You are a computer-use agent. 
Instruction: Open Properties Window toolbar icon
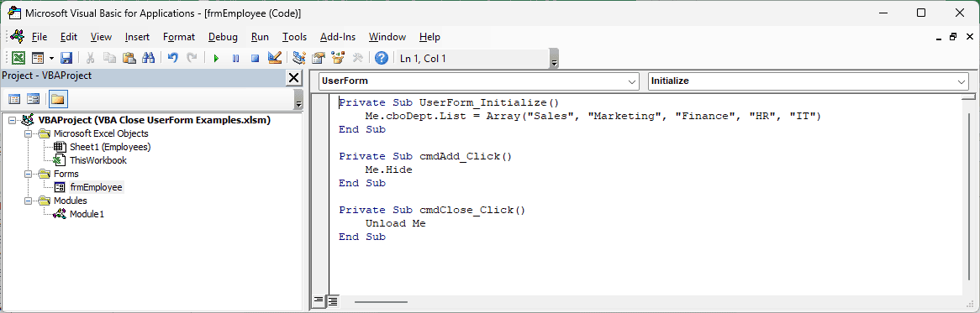(319, 58)
